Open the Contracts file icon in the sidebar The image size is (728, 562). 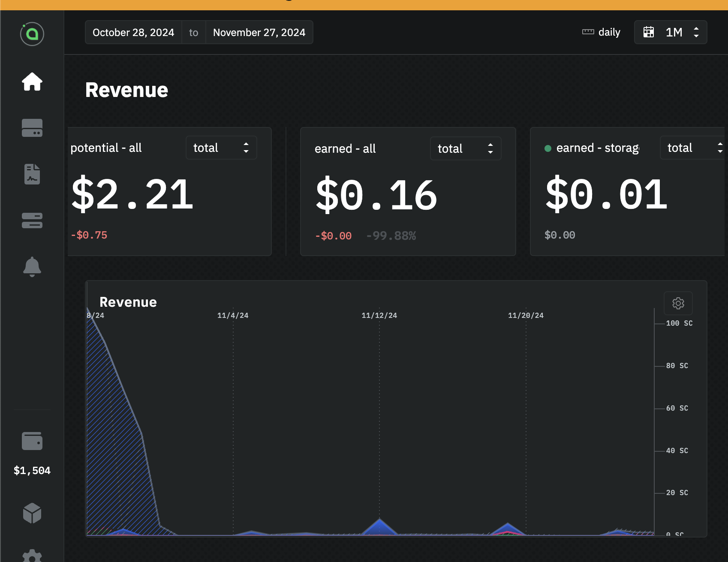pos(32,174)
